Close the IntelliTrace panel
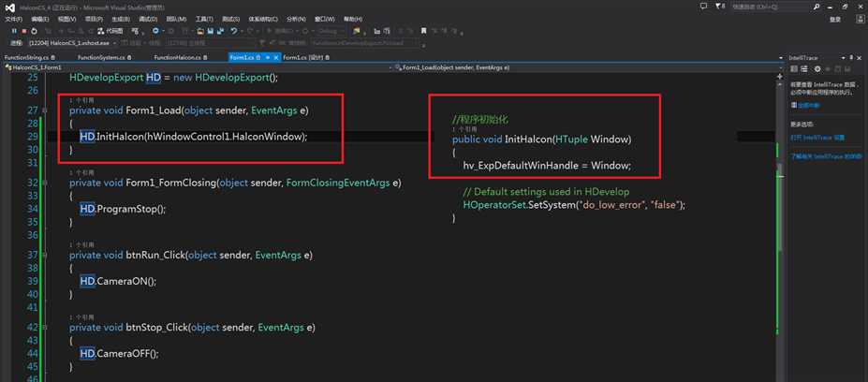The width and height of the screenshot is (868, 382). point(860,58)
